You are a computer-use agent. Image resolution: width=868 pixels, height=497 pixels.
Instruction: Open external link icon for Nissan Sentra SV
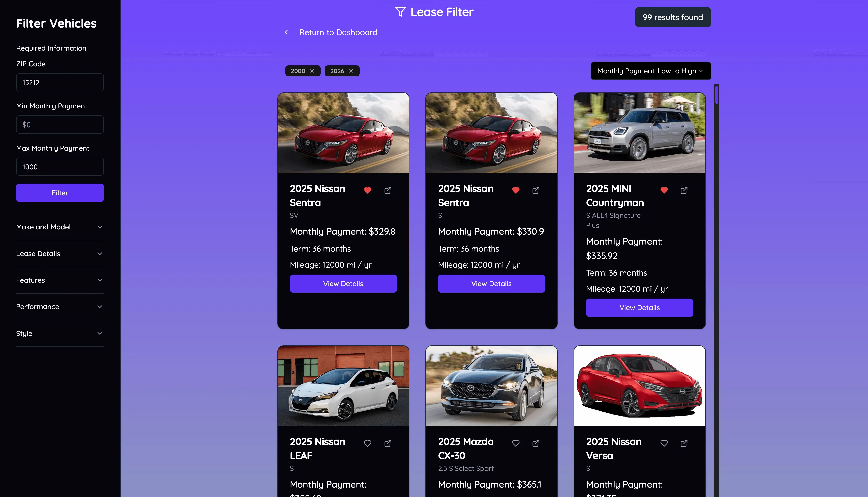(388, 190)
